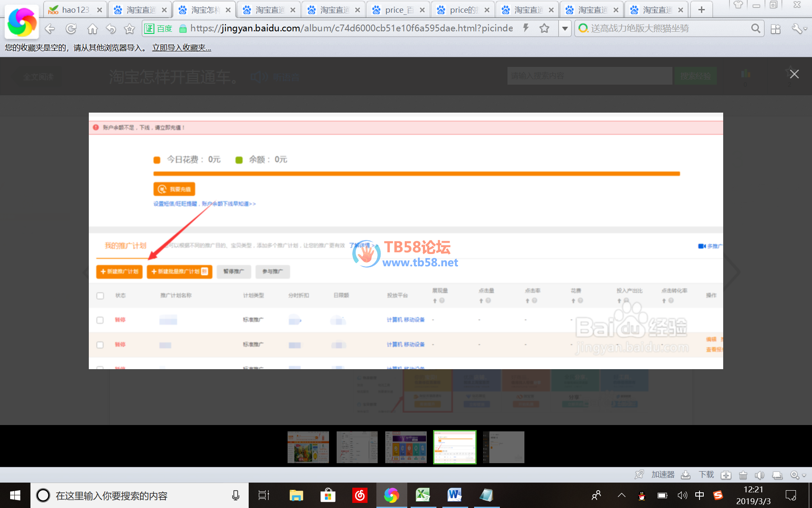The width and height of the screenshot is (812, 508).
Task: Open the download icon in status bar
Action: point(686,475)
